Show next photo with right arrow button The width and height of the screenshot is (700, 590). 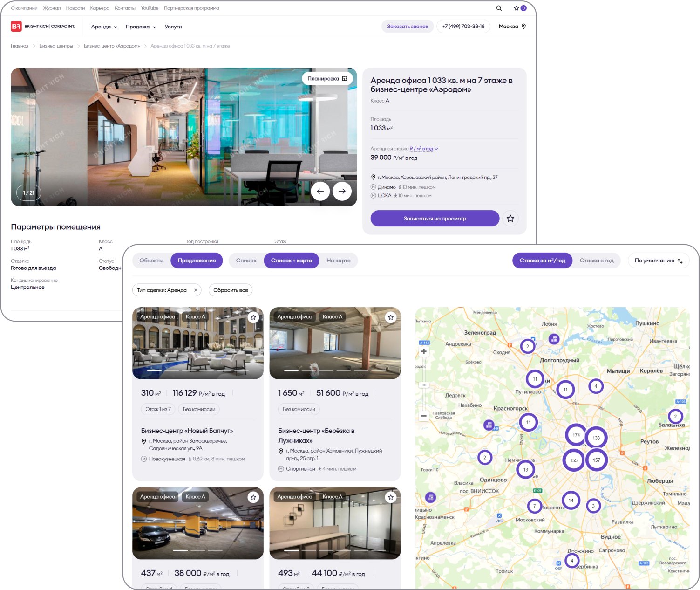342,191
